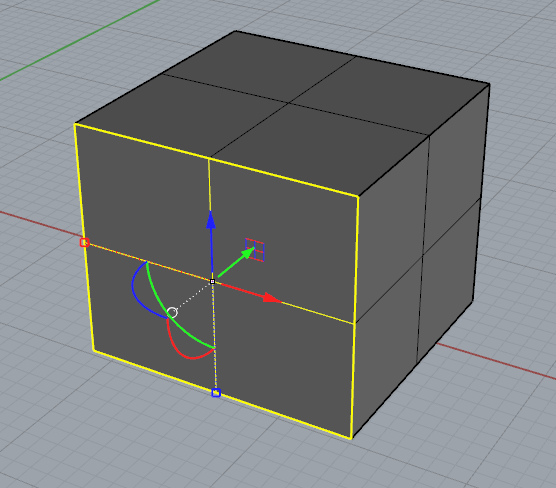Select the yellow right vertical edge of front face
The image size is (556, 488).
[355, 317]
